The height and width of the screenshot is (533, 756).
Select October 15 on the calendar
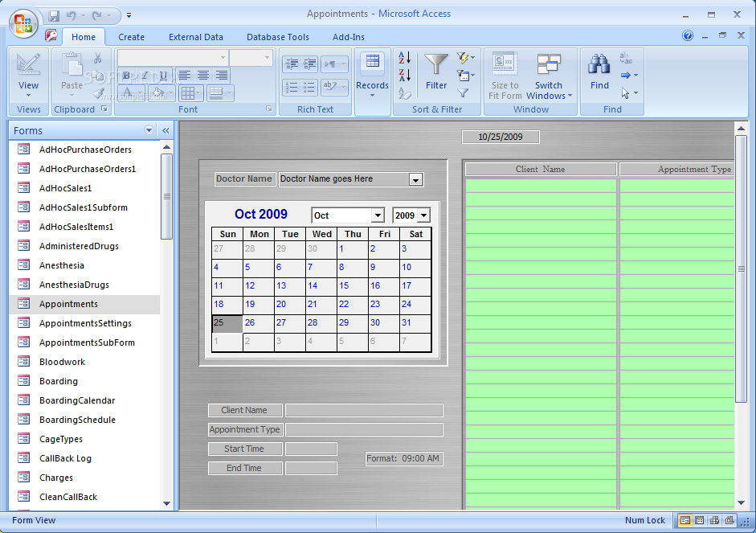click(x=353, y=286)
